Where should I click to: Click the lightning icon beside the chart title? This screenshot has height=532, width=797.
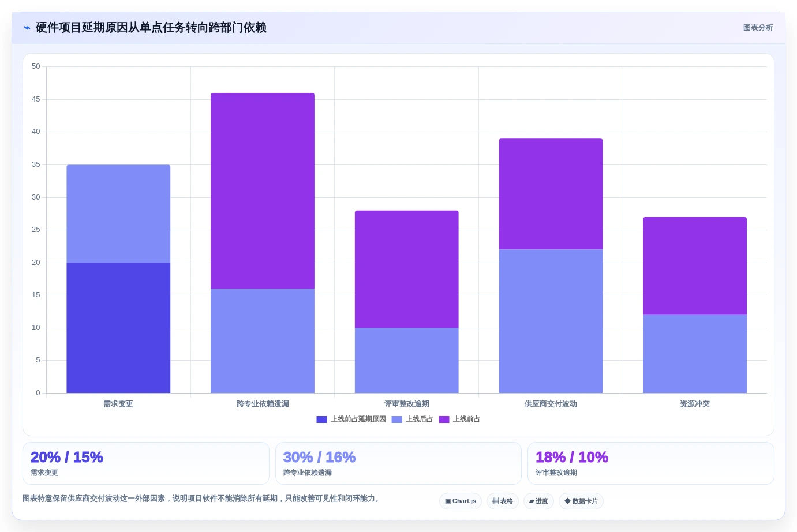point(27,28)
